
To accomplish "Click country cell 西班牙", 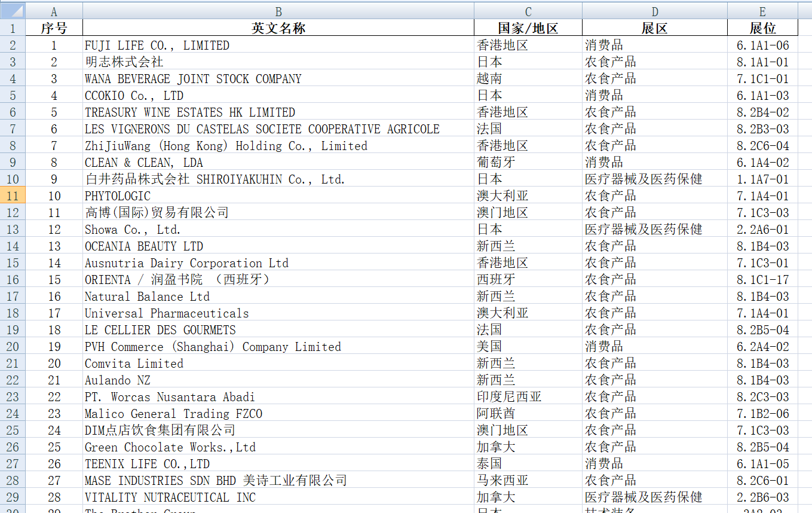I will tap(528, 279).
